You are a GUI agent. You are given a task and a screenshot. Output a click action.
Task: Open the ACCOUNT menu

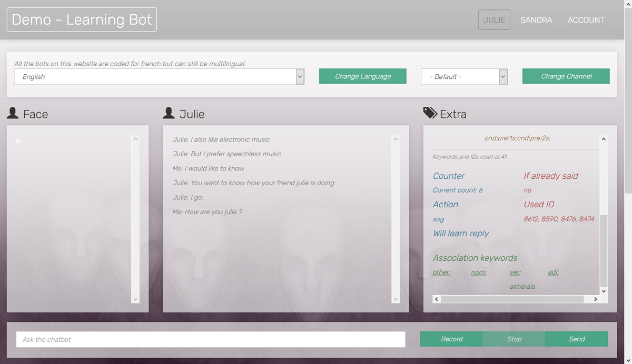586,19
